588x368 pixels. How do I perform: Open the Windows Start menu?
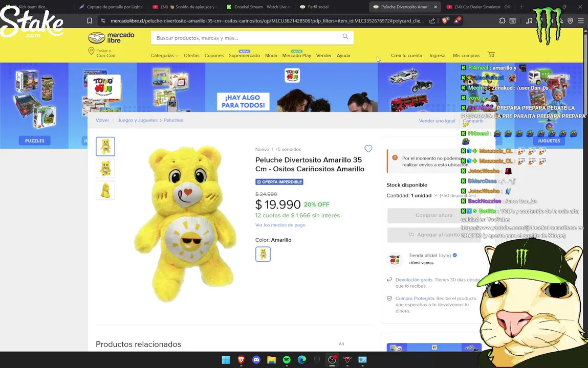[x=226, y=360]
